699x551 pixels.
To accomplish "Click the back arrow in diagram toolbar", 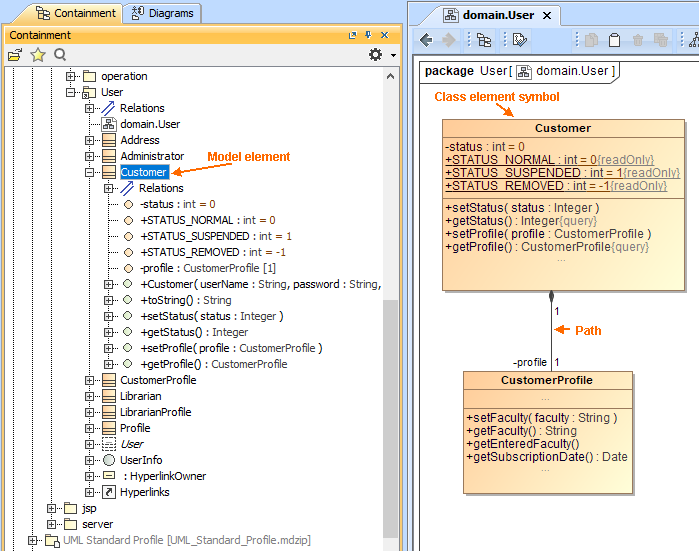I will point(426,40).
